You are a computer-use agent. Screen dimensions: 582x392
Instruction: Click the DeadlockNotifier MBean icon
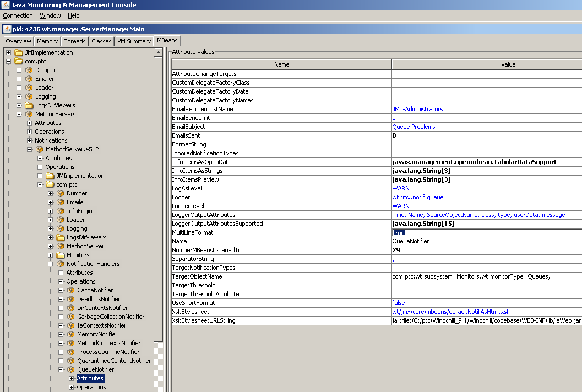click(x=71, y=299)
